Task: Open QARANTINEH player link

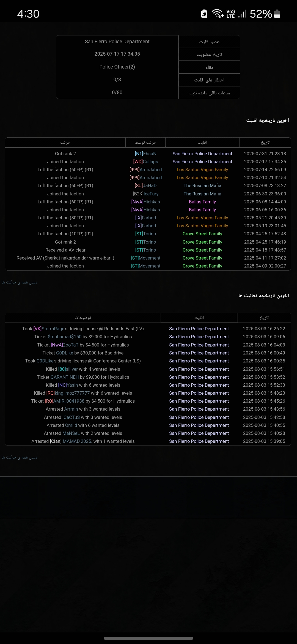Action: click(x=65, y=377)
